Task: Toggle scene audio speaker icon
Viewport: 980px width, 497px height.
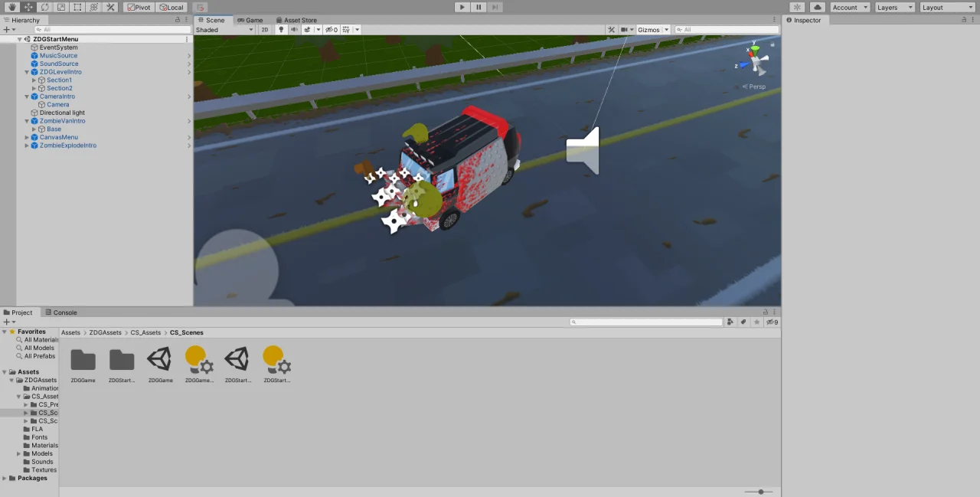Action: point(294,30)
